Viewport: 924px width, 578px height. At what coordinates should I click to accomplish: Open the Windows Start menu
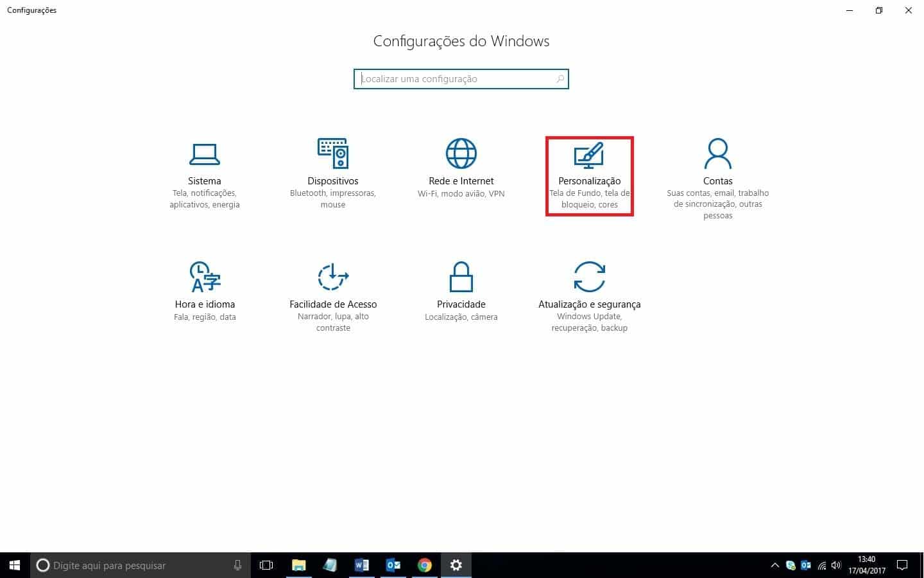coord(15,565)
